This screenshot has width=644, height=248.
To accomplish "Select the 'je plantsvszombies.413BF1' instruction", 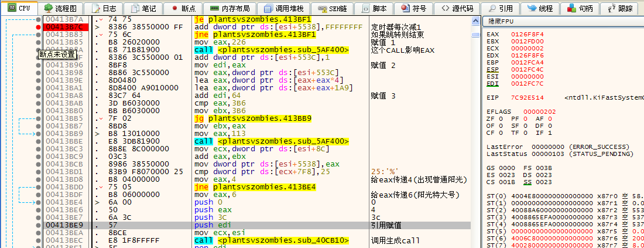I will click(252, 19).
